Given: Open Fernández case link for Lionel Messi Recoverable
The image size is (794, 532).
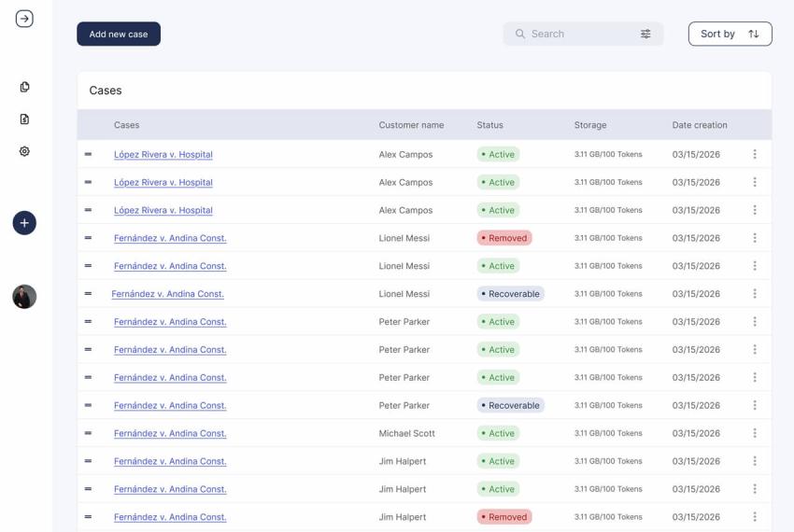Looking at the screenshot, I should [167, 294].
